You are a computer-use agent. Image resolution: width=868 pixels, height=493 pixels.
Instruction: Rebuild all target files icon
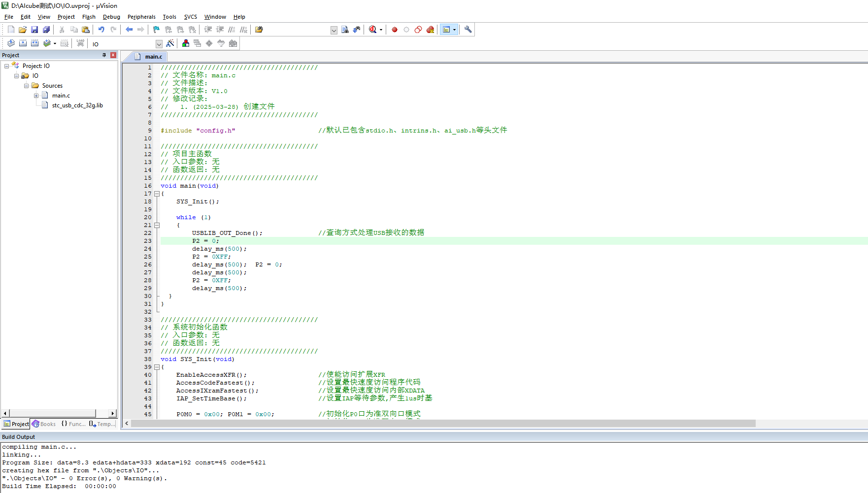click(x=34, y=43)
